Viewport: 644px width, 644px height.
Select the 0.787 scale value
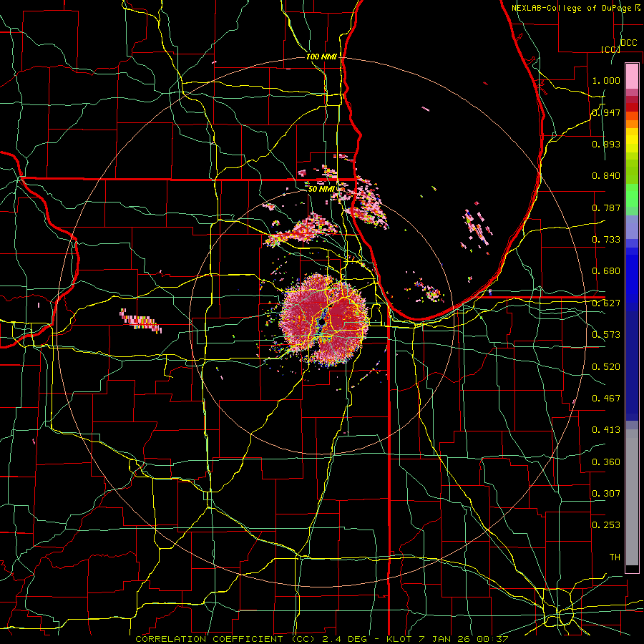click(x=606, y=208)
